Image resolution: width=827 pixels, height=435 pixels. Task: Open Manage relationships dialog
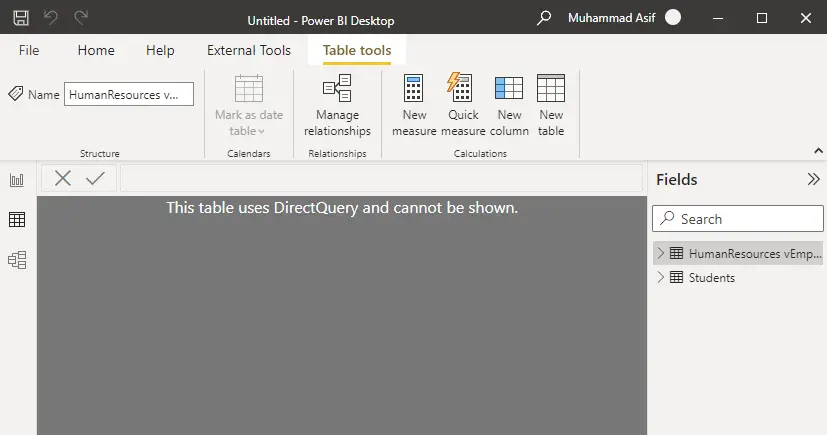click(338, 106)
